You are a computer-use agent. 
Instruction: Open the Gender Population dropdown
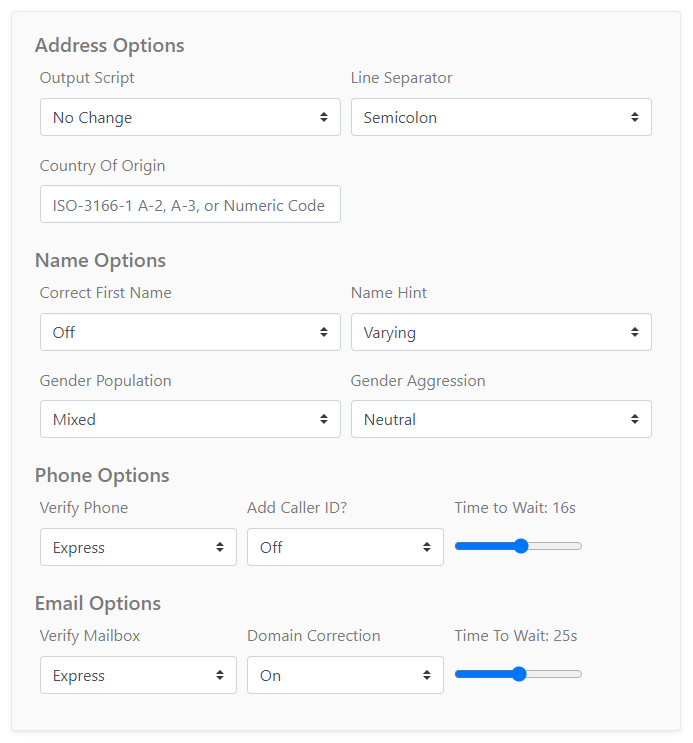click(x=190, y=419)
